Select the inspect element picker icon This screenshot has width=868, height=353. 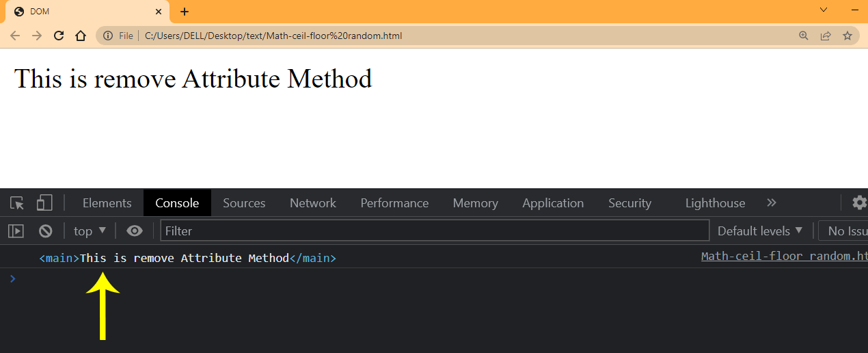point(17,203)
